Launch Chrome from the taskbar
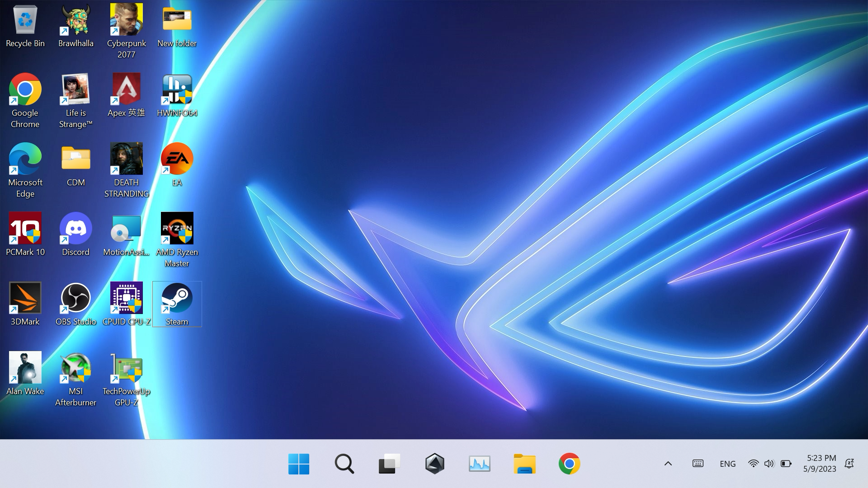Image resolution: width=868 pixels, height=488 pixels. pyautogui.click(x=570, y=464)
